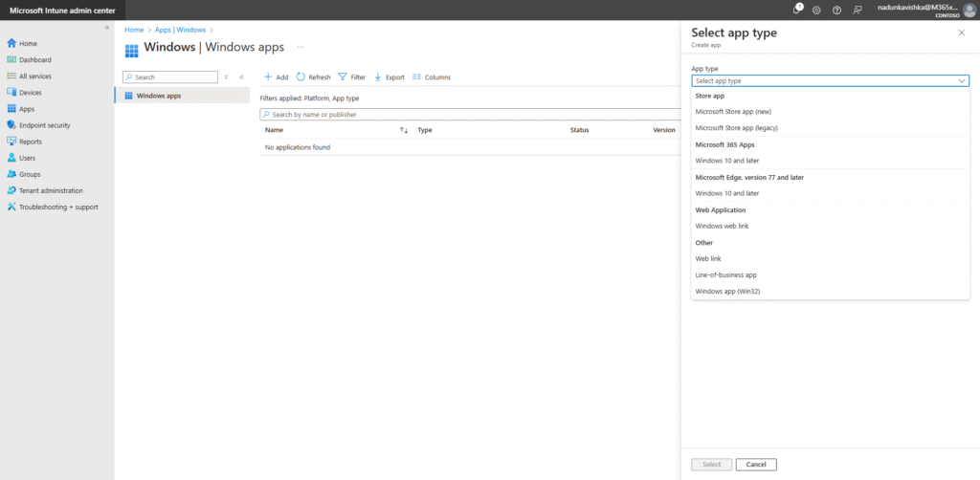980x480 pixels.
Task: Go to Home breadcrumb link
Action: [134, 30]
